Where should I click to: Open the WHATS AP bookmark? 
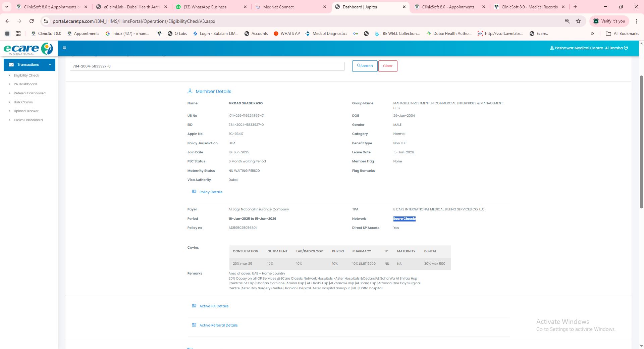[x=286, y=34]
